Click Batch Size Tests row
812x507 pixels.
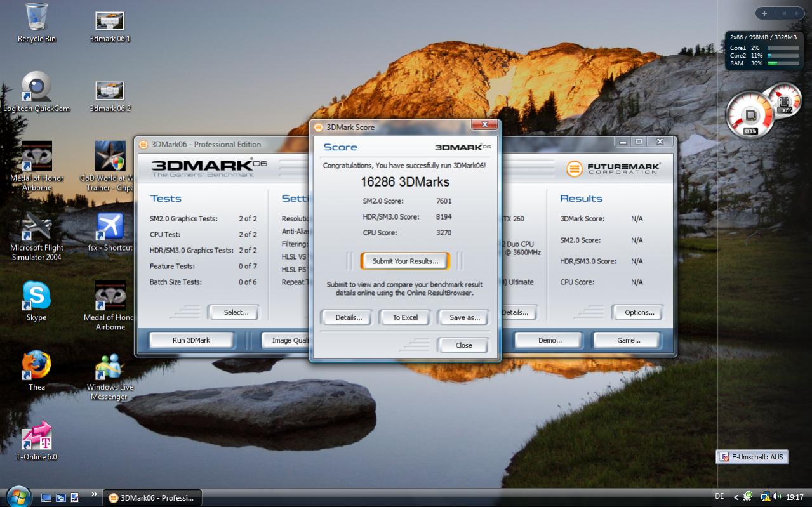pyautogui.click(x=203, y=282)
